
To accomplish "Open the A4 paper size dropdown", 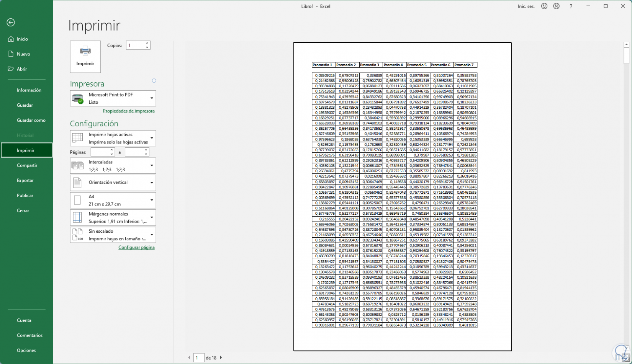I will point(113,200).
